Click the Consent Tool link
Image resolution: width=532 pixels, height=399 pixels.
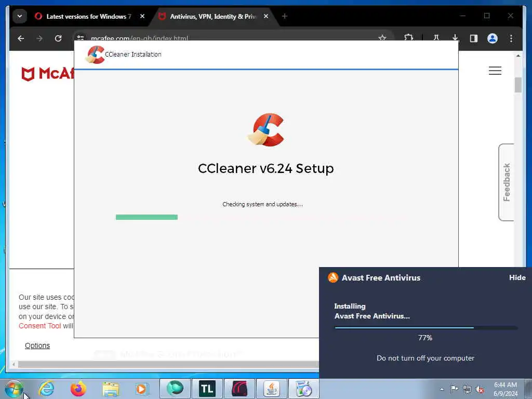pos(39,326)
